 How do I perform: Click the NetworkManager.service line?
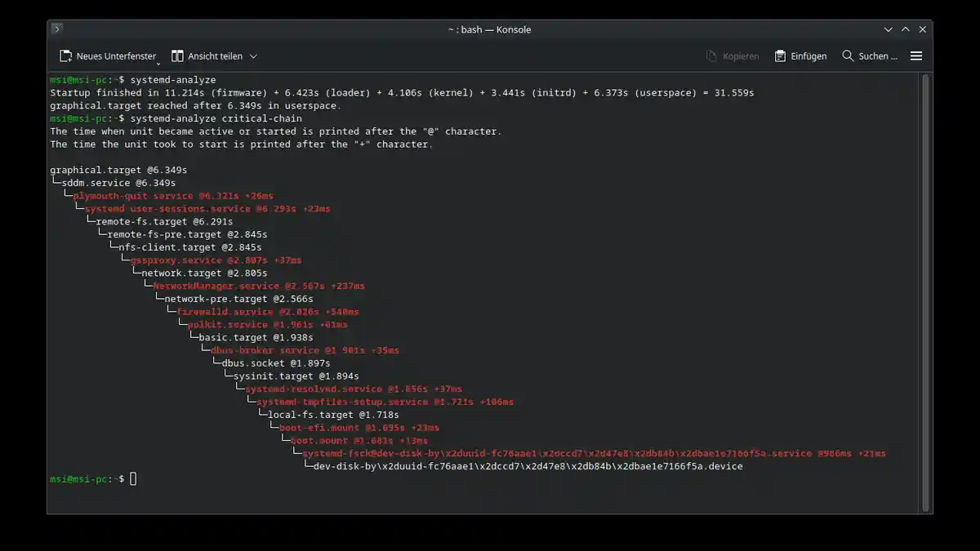[x=259, y=286]
